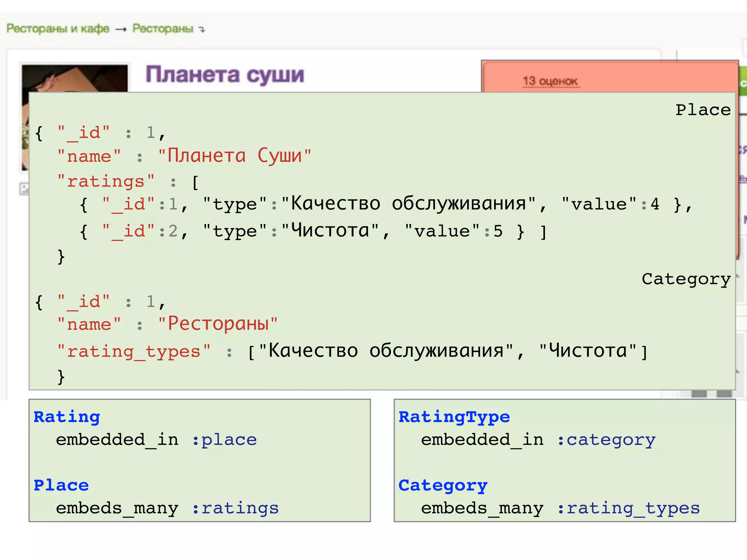This screenshot has height=560, width=747.
Task: Select 'embeds_many :rating_types' line
Action: click(561, 508)
